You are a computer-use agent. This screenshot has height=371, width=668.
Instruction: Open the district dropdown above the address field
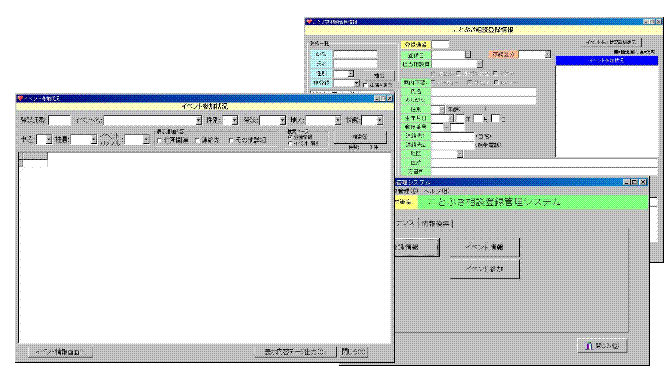(x=460, y=154)
